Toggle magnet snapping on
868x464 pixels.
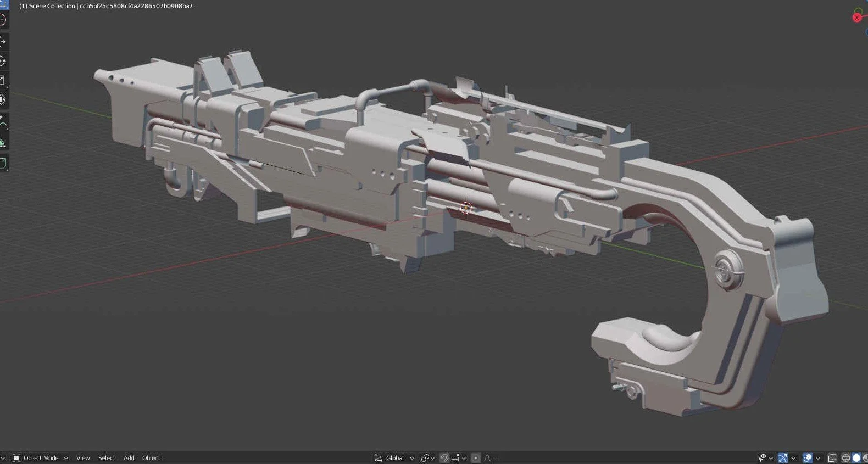point(444,458)
